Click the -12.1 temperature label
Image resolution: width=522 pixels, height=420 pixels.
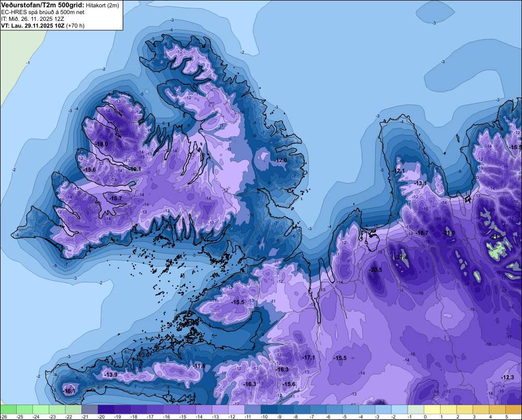[x=398, y=171]
